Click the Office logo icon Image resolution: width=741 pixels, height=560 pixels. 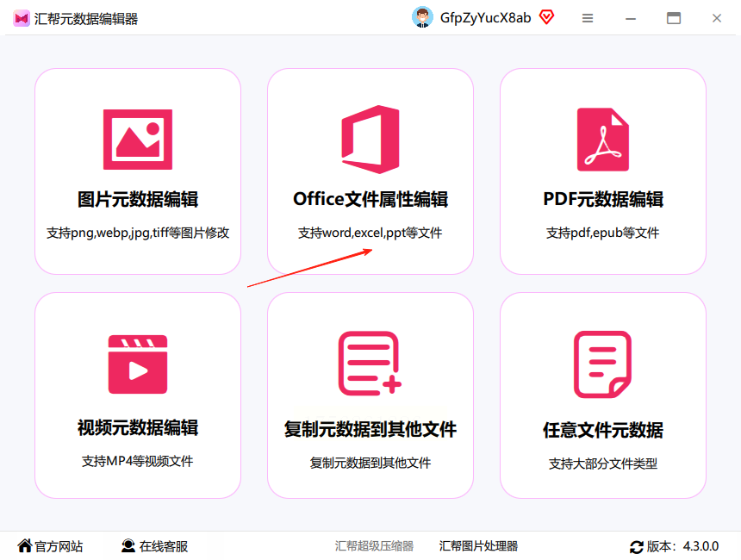click(370, 140)
